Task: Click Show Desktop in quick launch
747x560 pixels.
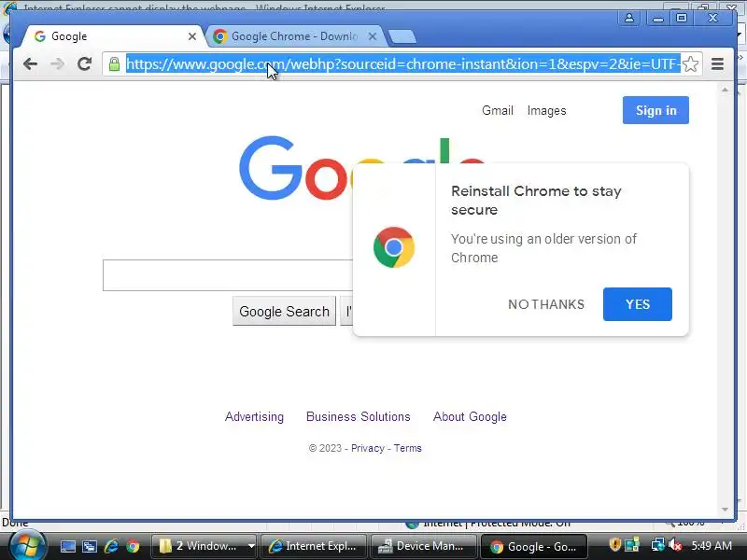Action: tap(67, 546)
